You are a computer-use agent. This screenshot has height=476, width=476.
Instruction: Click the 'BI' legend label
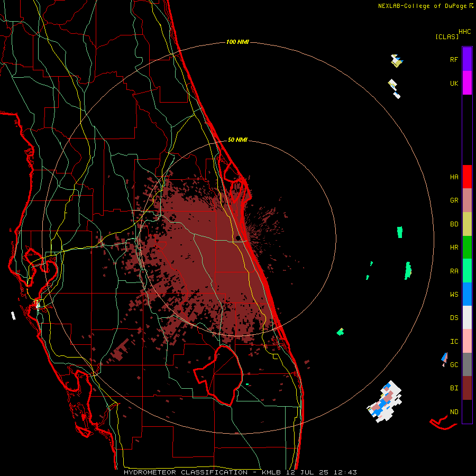454,388
